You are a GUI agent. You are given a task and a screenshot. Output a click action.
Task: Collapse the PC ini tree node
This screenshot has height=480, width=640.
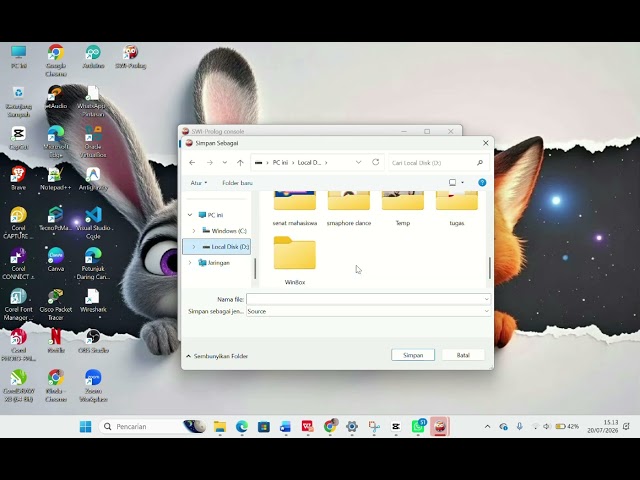(x=190, y=215)
